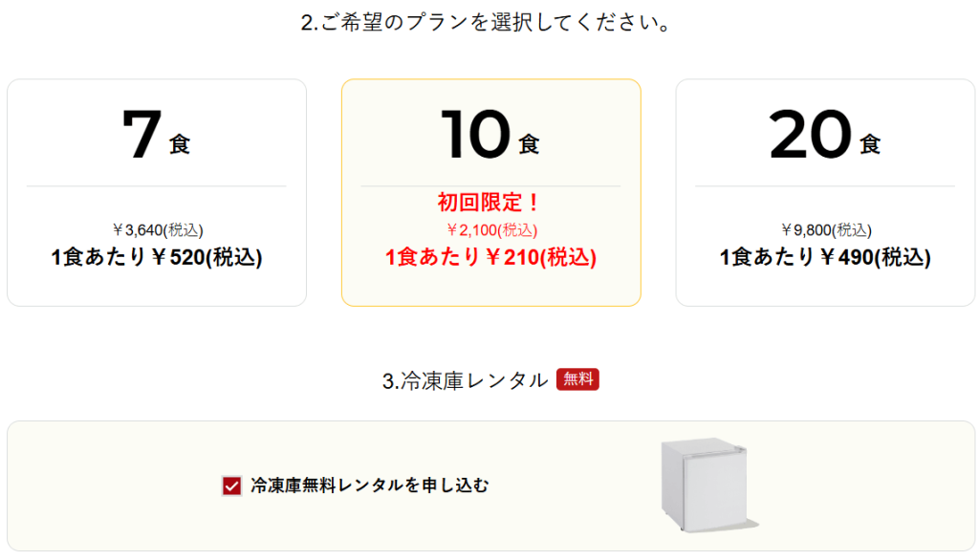The width and height of the screenshot is (979, 560).
Task: Click the red 初回限定！ label
Action: coord(490,203)
